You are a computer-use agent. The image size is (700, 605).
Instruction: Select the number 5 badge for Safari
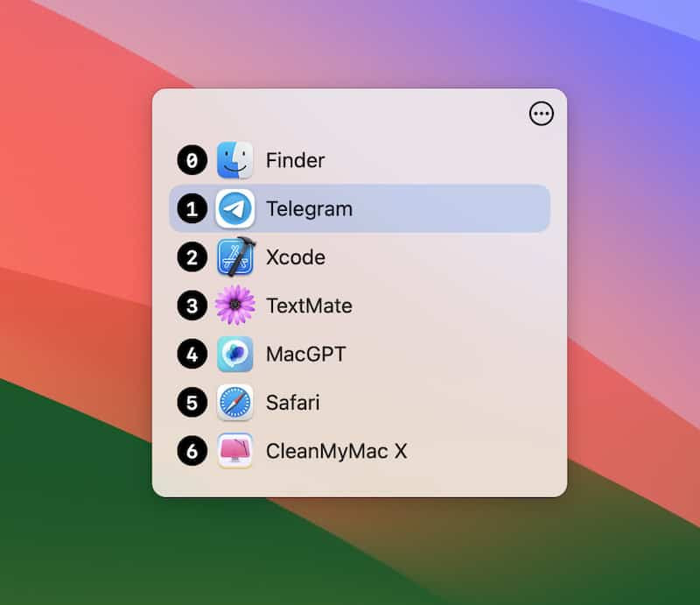click(x=192, y=402)
